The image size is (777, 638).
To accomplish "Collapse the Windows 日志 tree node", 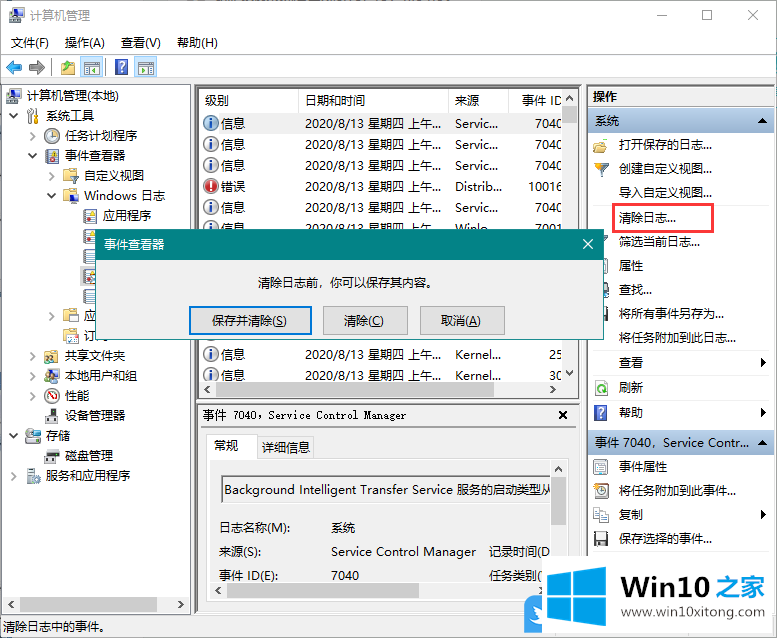I will [52, 195].
